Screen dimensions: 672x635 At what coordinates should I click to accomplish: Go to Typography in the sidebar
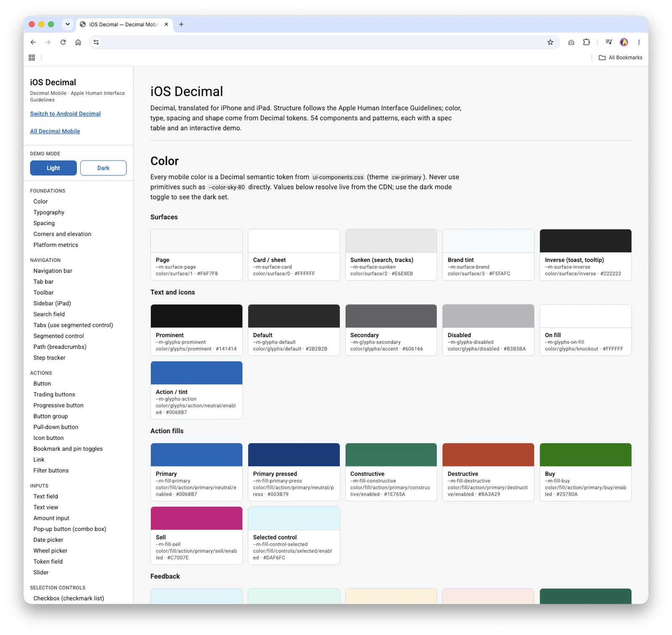49,213
